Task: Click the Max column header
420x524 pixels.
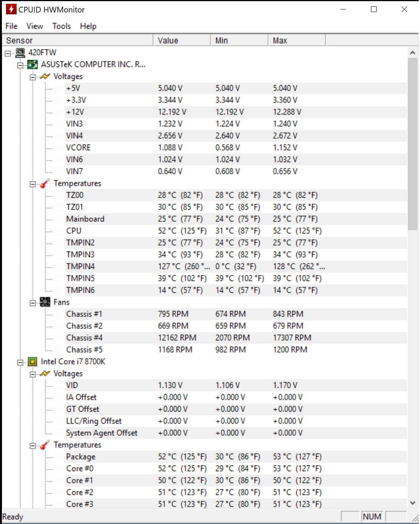Action: click(297, 40)
